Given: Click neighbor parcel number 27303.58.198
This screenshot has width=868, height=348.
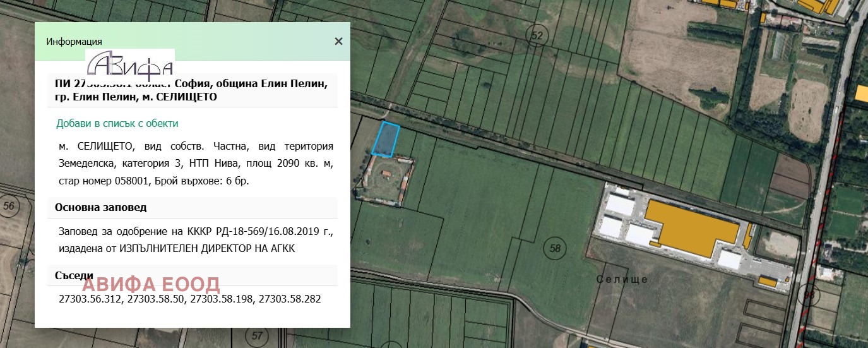Looking at the screenshot, I should coord(222,299).
